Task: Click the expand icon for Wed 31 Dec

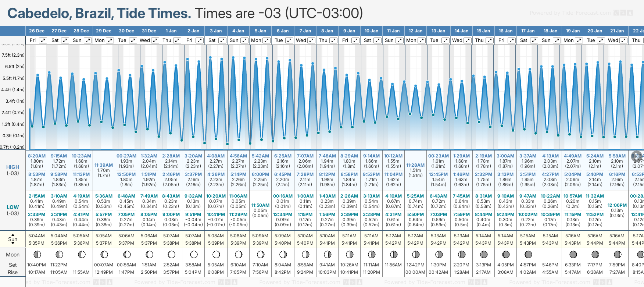Action: 155,40
